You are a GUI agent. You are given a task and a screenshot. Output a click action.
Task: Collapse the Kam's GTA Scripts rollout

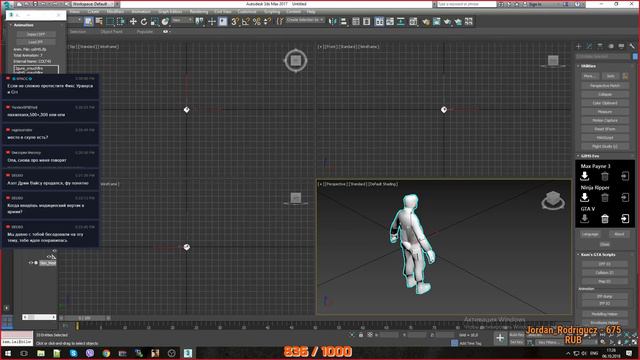(598, 255)
